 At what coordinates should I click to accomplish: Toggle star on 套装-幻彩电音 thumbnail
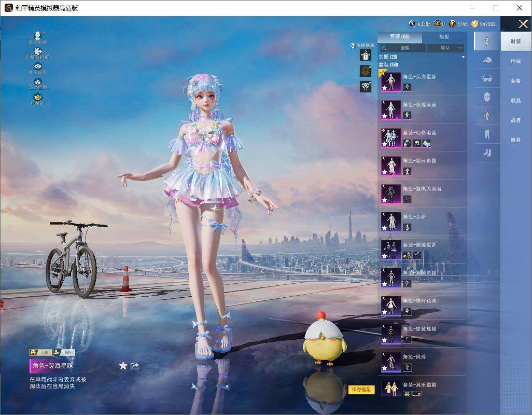(384, 144)
